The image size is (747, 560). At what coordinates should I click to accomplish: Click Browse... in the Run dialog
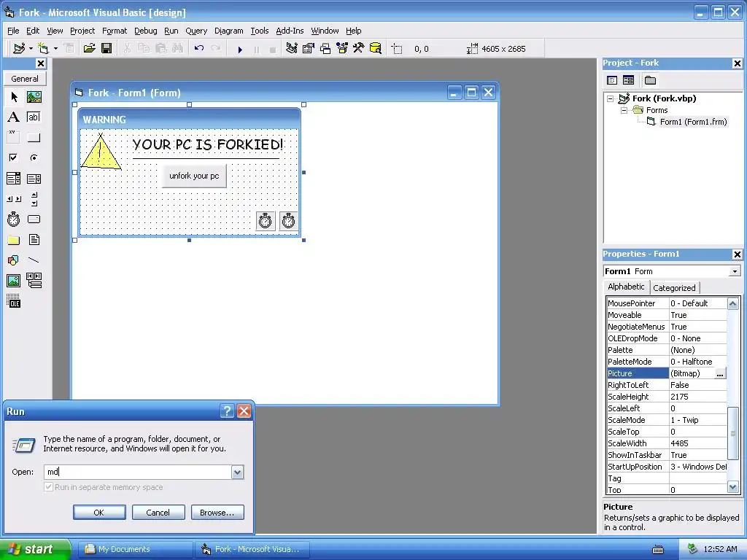(x=217, y=513)
